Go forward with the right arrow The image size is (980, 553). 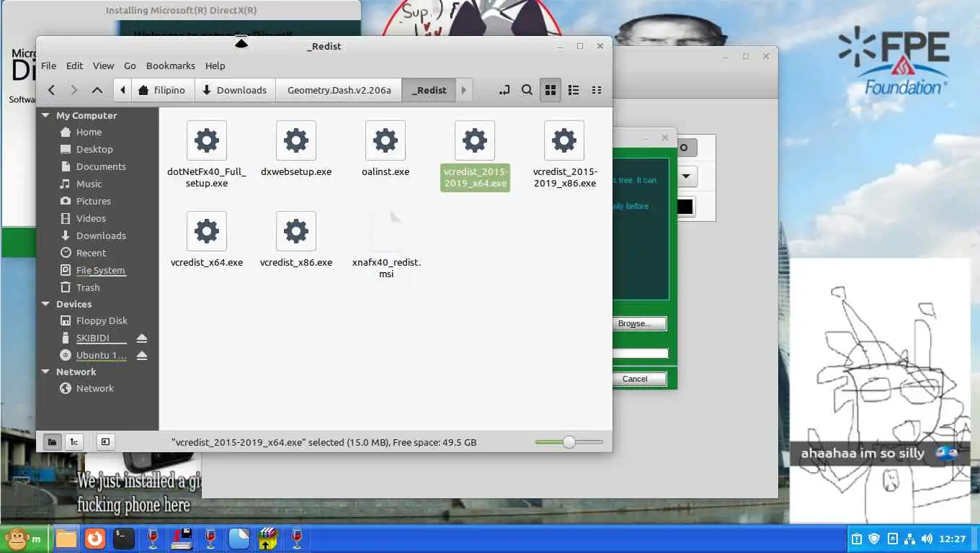[73, 90]
